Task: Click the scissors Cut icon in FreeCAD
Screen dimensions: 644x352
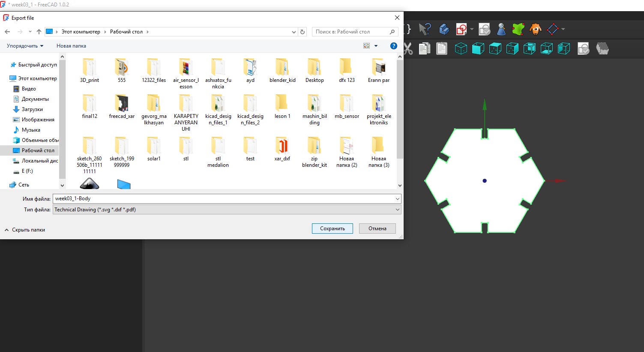Action: coord(408,48)
